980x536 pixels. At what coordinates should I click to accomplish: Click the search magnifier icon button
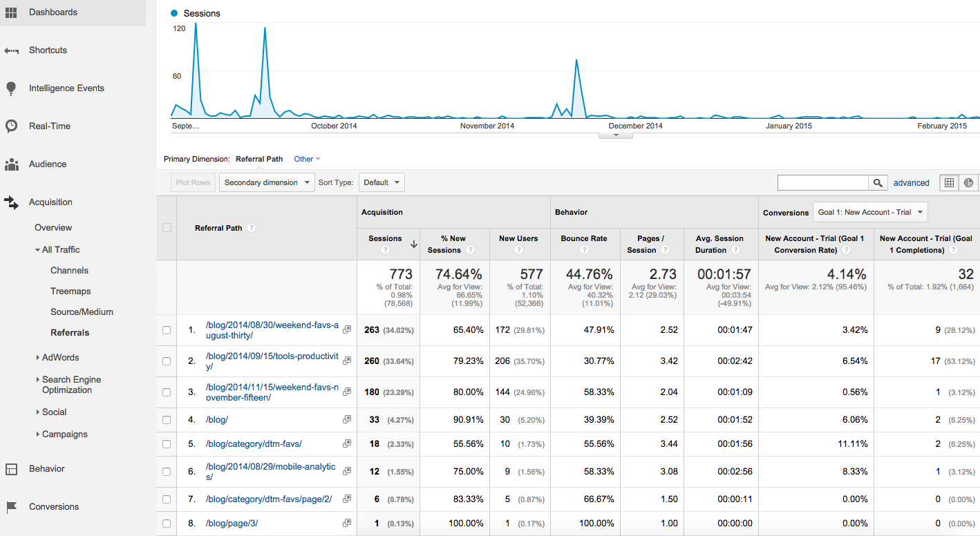pos(878,183)
